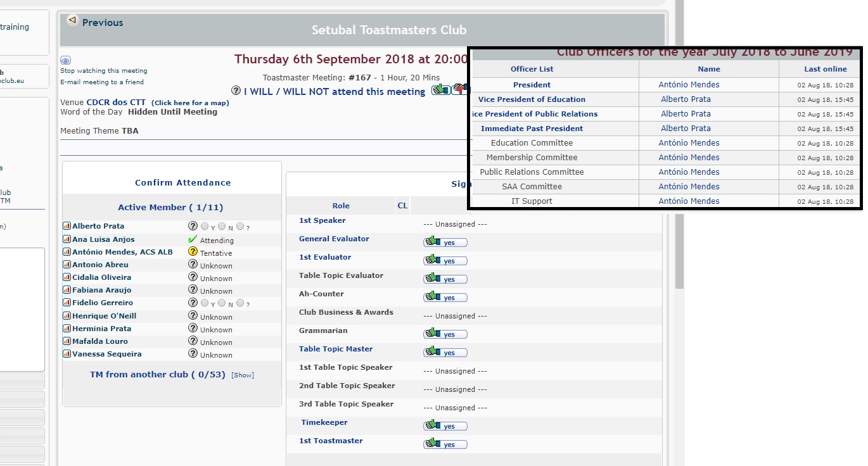Open CDCR dos CTT venue link
Screen dimensions: 868x466
point(116,102)
